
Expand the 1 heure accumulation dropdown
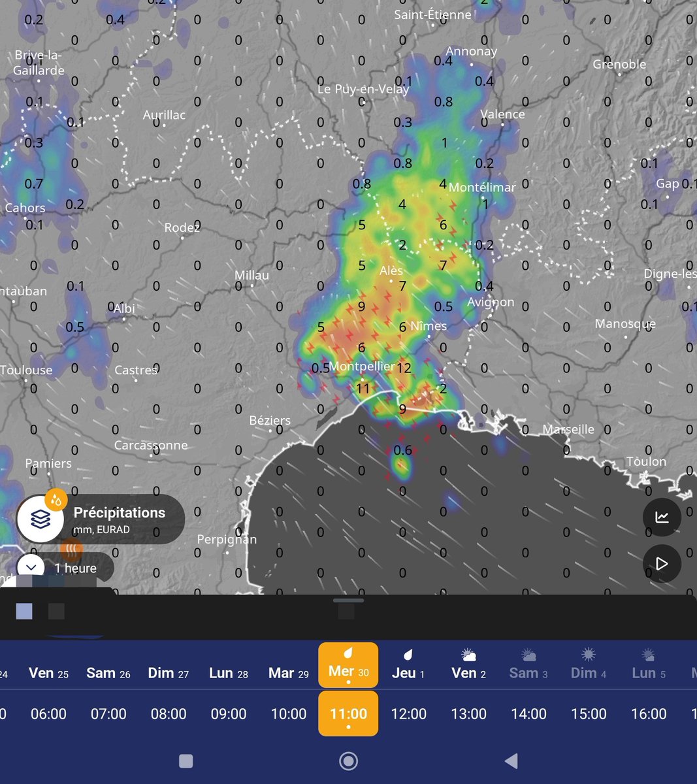65,568
